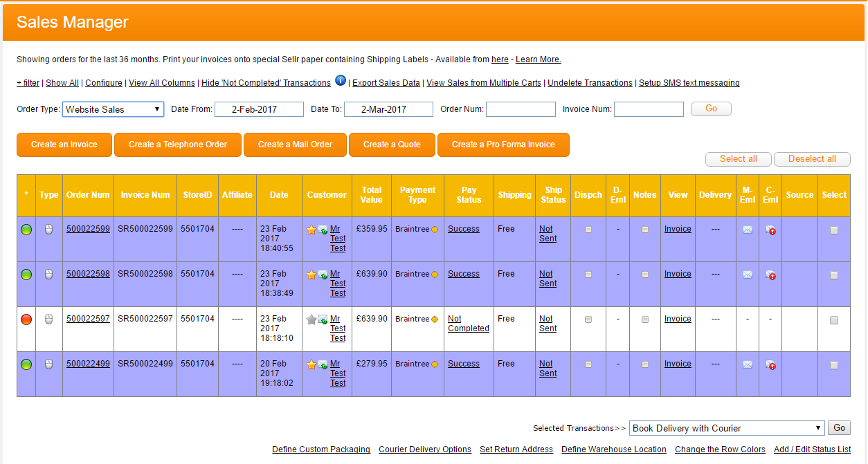Click the blue info icon beside Hide transactions
Screen dimensions: 868x464
341,81
